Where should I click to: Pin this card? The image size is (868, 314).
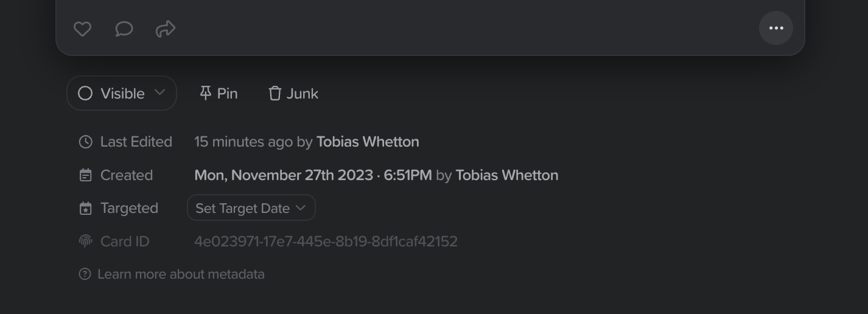(219, 93)
